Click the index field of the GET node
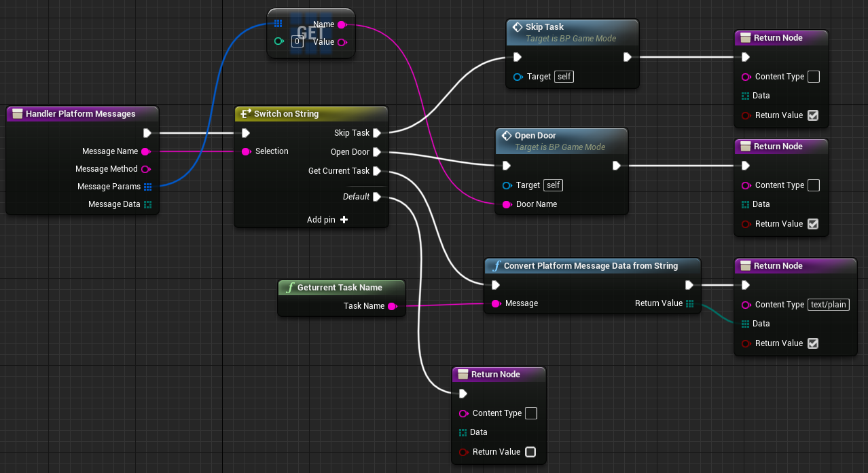 point(297,42)
